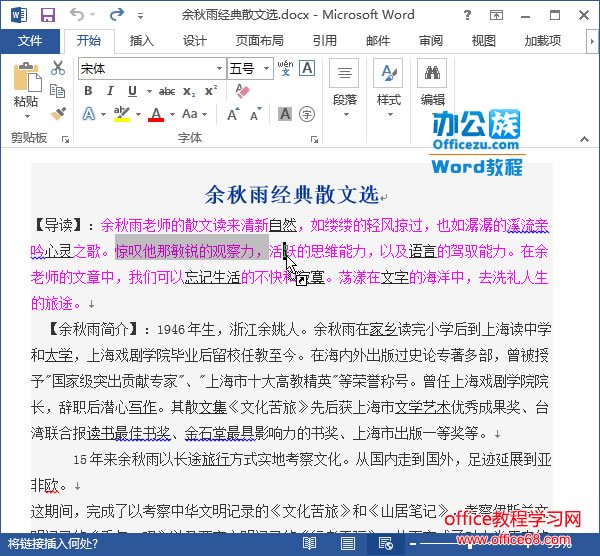Expand the font name dropdown
The image size is (600, 556).
219,69
